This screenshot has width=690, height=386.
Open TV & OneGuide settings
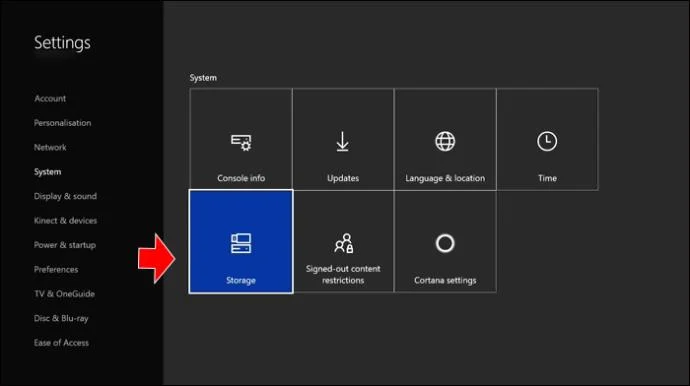click(x=64, y=294)
